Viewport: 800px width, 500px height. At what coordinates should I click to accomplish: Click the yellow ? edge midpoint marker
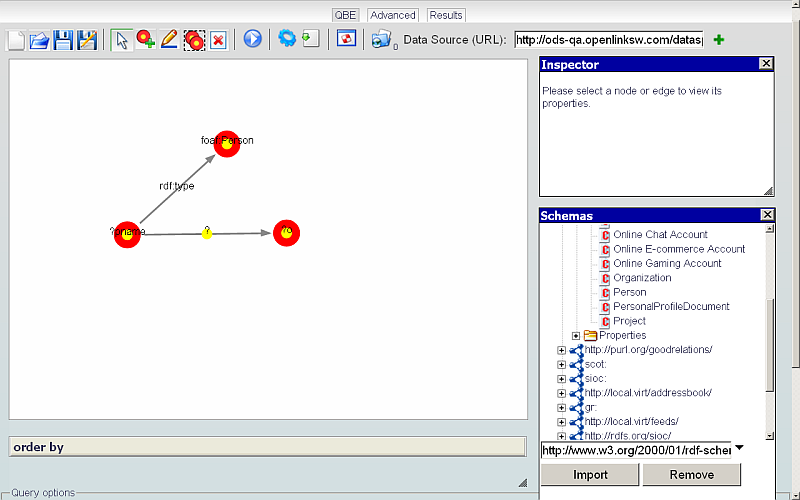click(207, 234)
